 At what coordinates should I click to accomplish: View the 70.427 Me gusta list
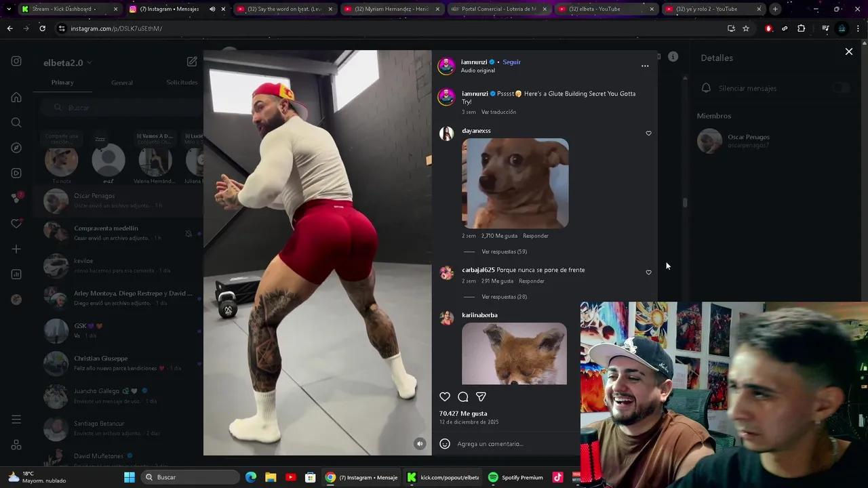tap(463, 413)
